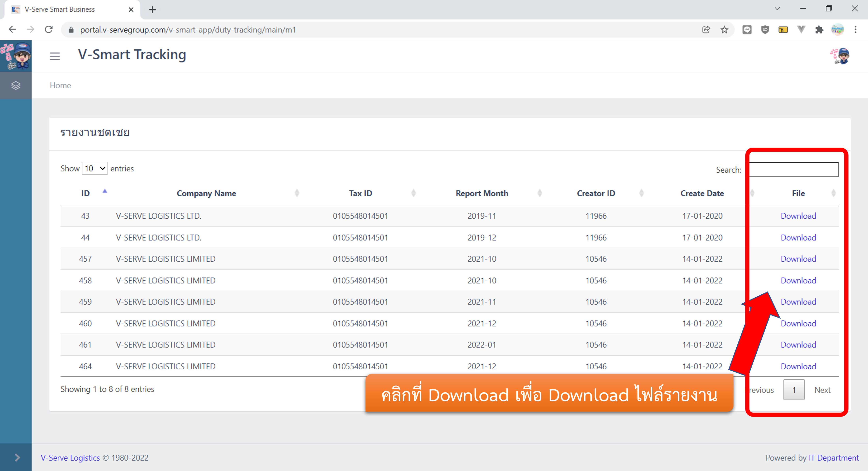Go to pagination page 1

coord(794,390)
